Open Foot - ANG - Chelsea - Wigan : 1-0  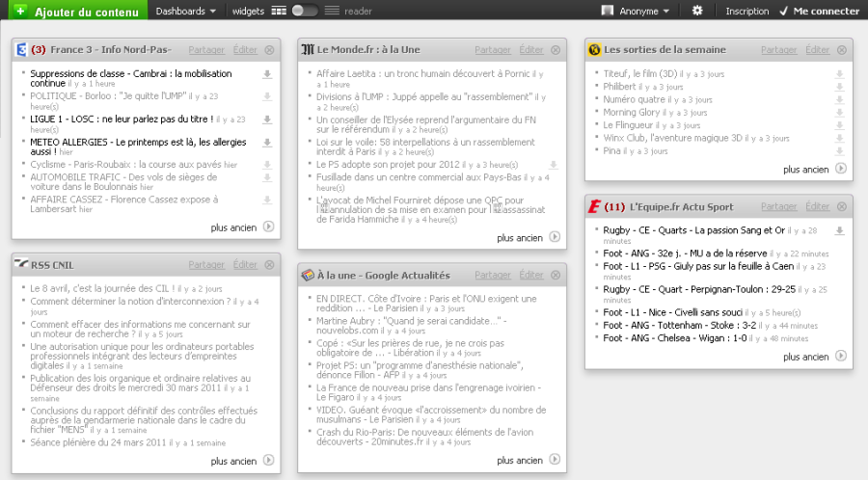pos(675,338)
